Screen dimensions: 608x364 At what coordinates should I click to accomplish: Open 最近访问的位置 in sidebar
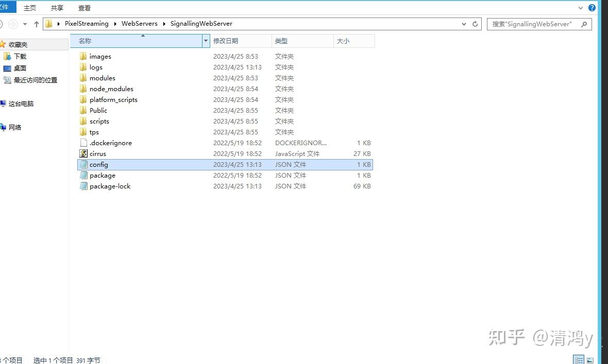point(30,80)
